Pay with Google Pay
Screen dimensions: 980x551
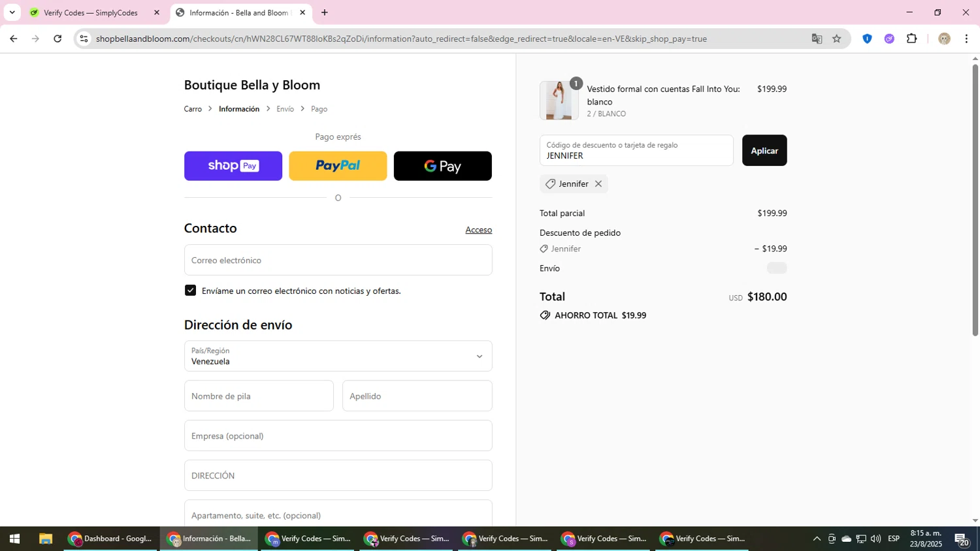coord(442,166)
